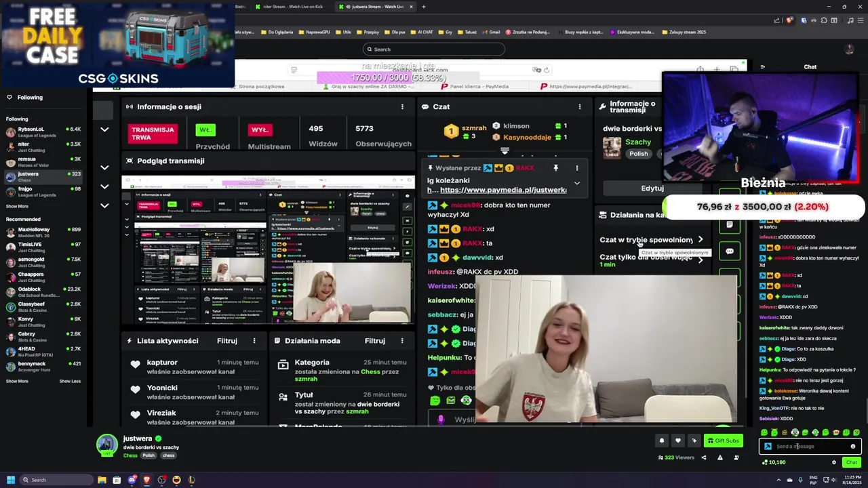Expand the pinned message with chevron

click(577, 183)
